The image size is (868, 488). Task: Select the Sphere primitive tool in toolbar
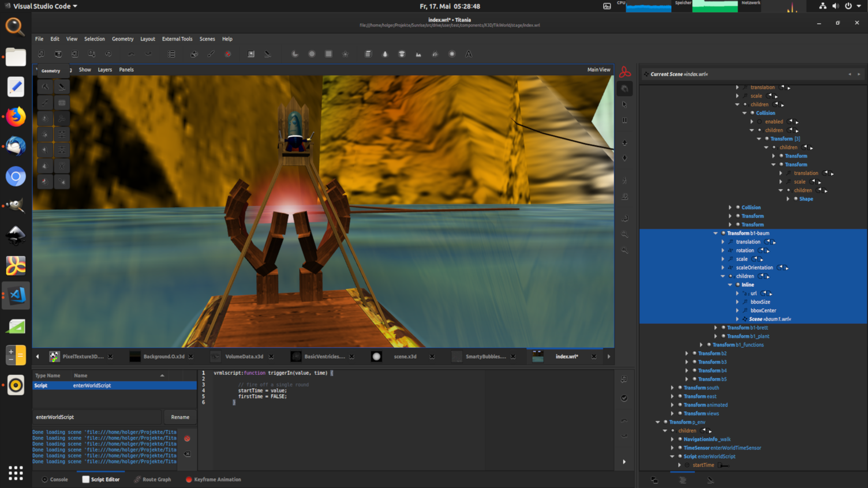(452, 54)
